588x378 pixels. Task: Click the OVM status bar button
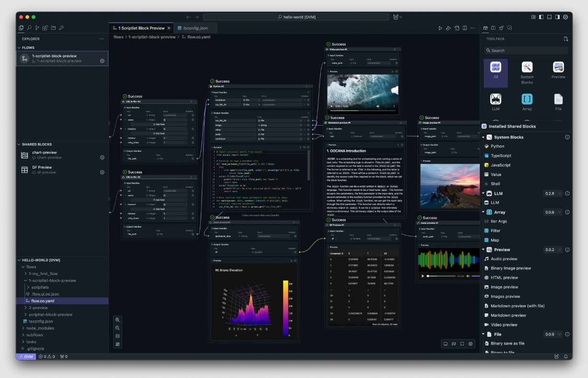pyautogui.click(x=26, y=356)
